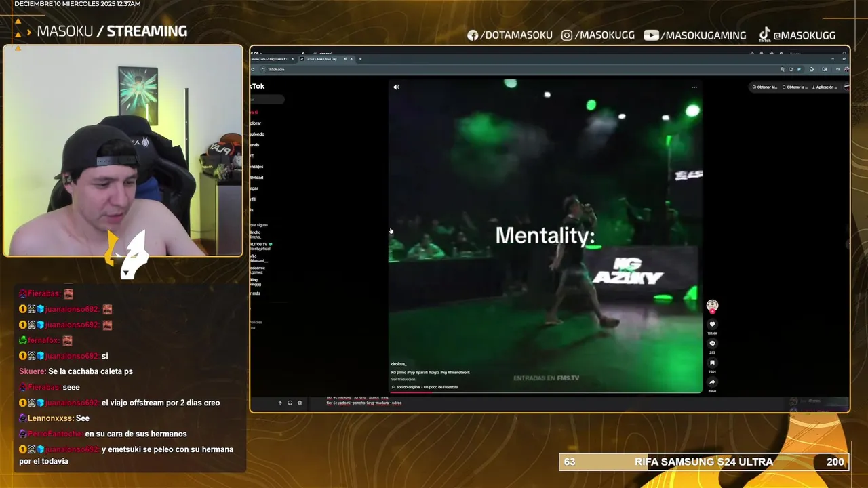Open the Friends sidebar item
Screen dimensions: 868x488
[x=255, y=145]
